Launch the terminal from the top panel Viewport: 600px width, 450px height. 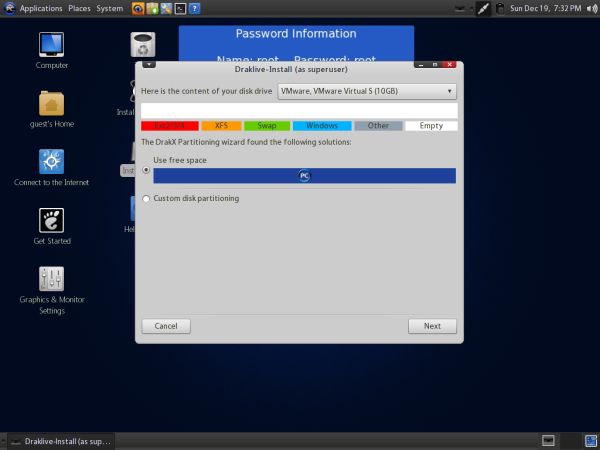coord(180,8)
